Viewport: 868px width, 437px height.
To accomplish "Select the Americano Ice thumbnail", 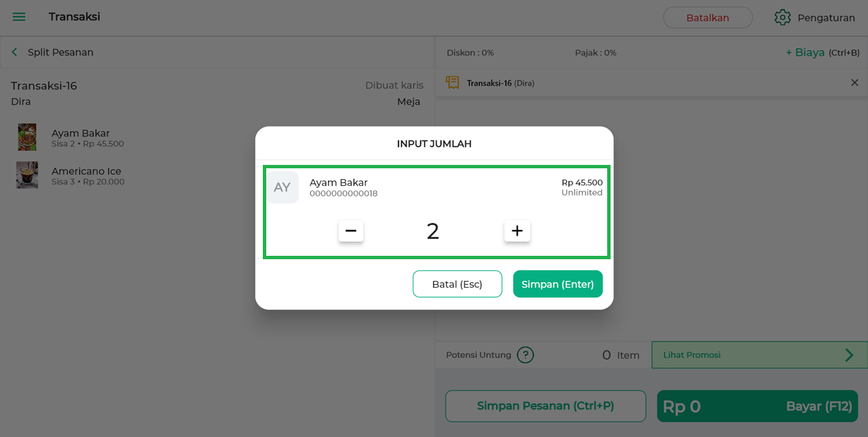I will pyautogui.click(x=27, y=175).
